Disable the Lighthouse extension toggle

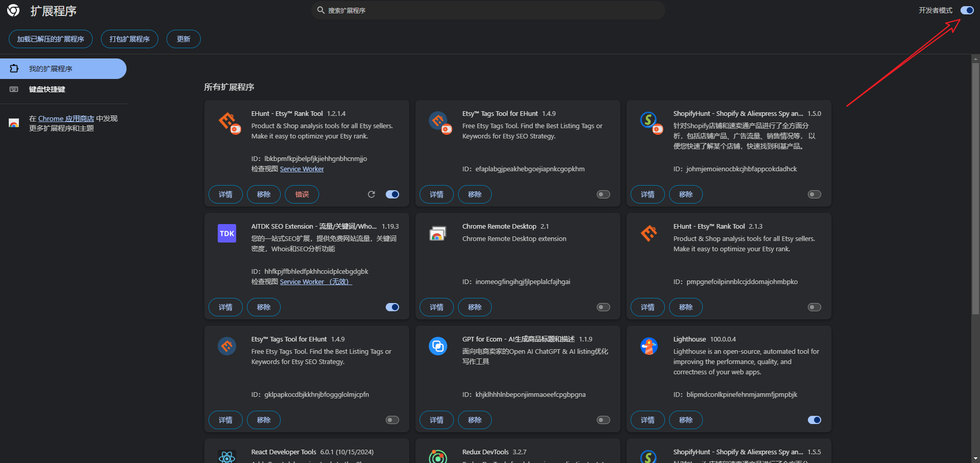[x=814, y=420]
